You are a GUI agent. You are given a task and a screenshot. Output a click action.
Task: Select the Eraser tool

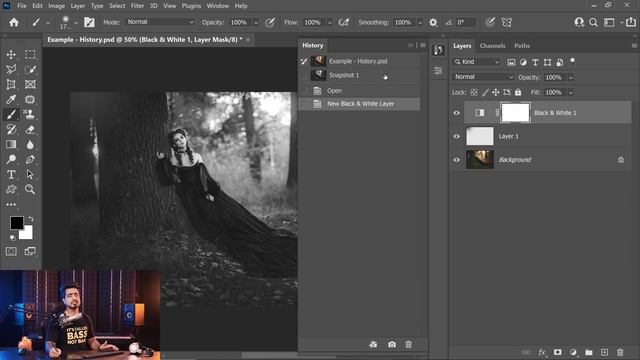(30, 129)
